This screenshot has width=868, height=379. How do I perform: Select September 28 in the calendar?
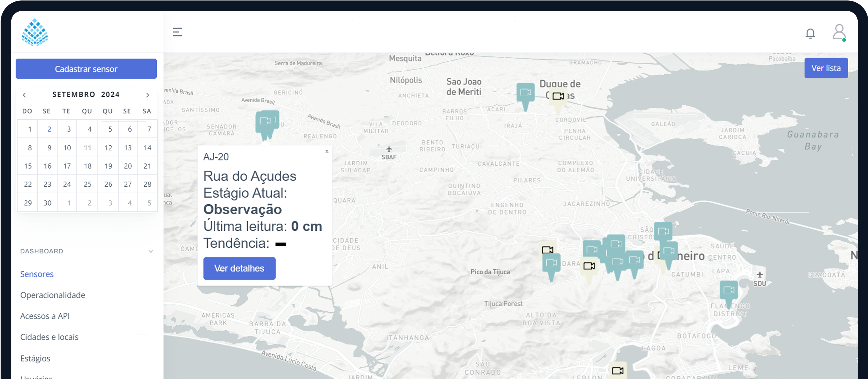[x=147, y=184]
